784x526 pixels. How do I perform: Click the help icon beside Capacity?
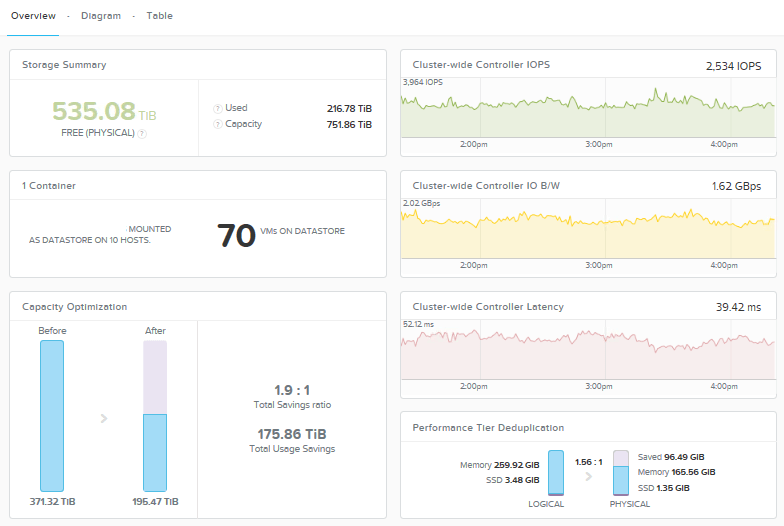[x=218, y=124]
